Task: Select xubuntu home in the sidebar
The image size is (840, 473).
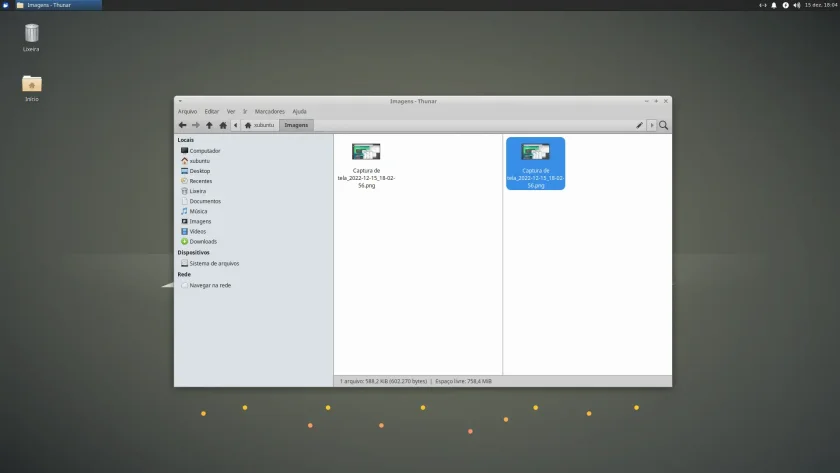Action: click(199, 161)
